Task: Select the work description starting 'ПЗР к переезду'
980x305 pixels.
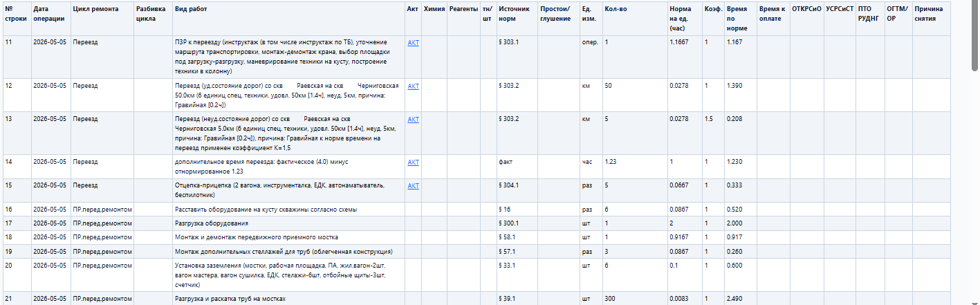Action: (x=288, y=57)
